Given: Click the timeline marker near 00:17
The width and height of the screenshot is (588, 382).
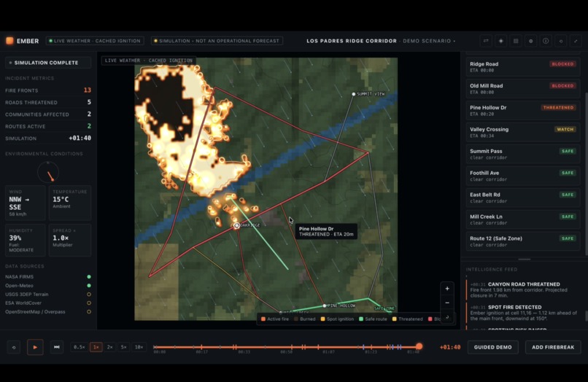Looking at the screenshot, I should pos(201,347).
